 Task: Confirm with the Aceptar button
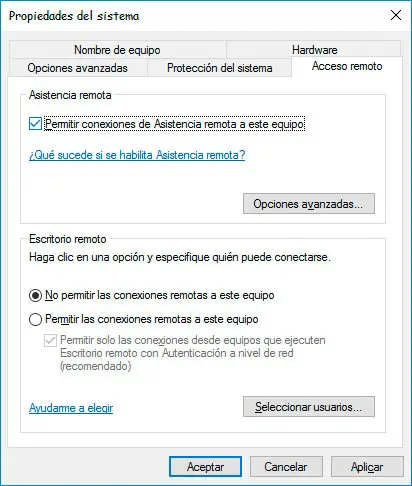[205, 467]
